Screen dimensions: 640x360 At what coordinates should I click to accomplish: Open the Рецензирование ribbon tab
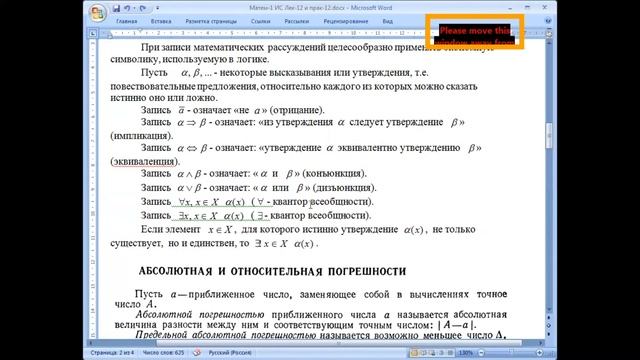point(346,21)
